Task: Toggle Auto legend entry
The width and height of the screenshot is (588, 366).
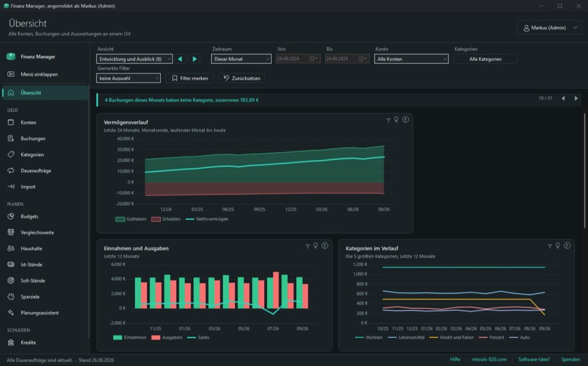Action: 519,337
